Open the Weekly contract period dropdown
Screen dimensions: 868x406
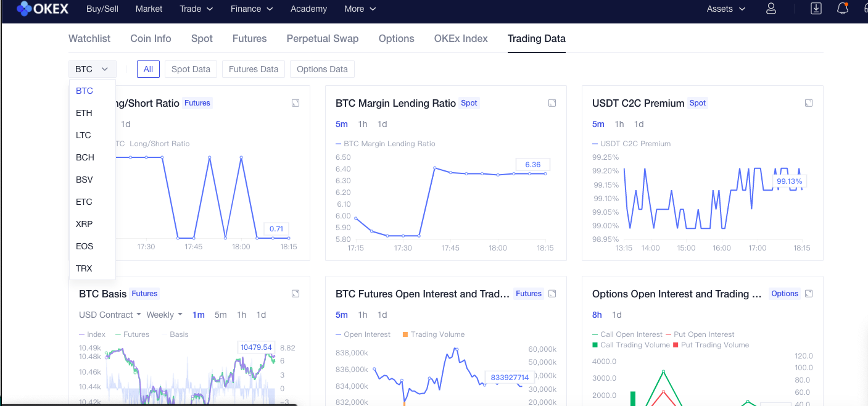point(164,315)
